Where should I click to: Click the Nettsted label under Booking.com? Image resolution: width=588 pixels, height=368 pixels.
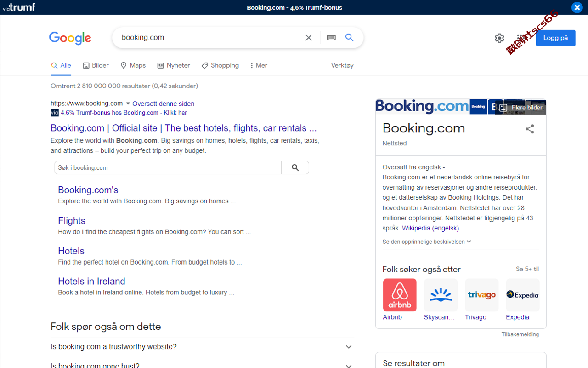395,144
